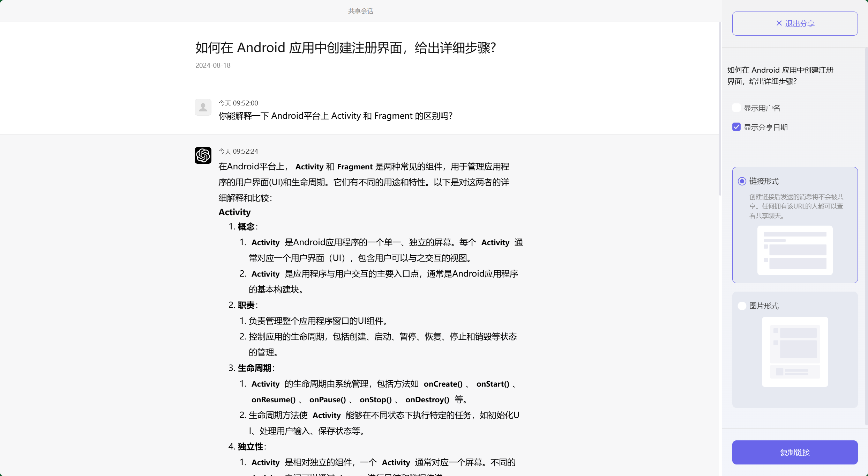Click the ChatGPT logo avatar beside the reply
This screenshot has height=476, width=868.
[203, 155]
